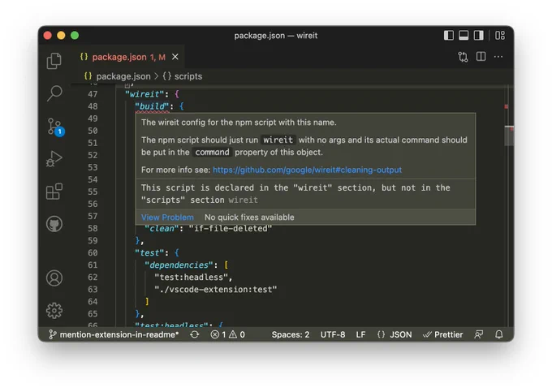Close the package.json tab
Screen dimensions: 552x392
tap(175, 57)
